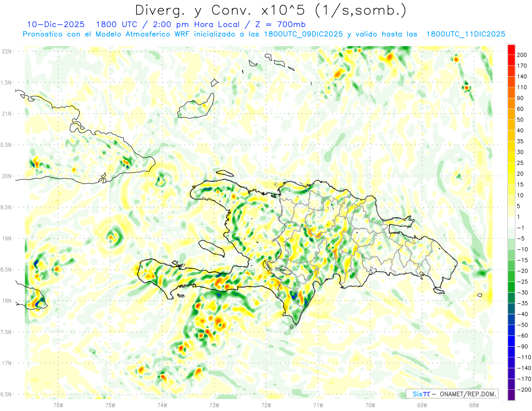
Task: Click the '68W' longitude axis label
Action: (x=473, y=405)
